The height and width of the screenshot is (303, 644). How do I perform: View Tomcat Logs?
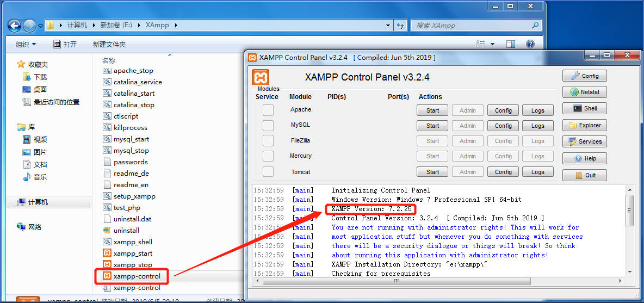(x=537, y=172)
